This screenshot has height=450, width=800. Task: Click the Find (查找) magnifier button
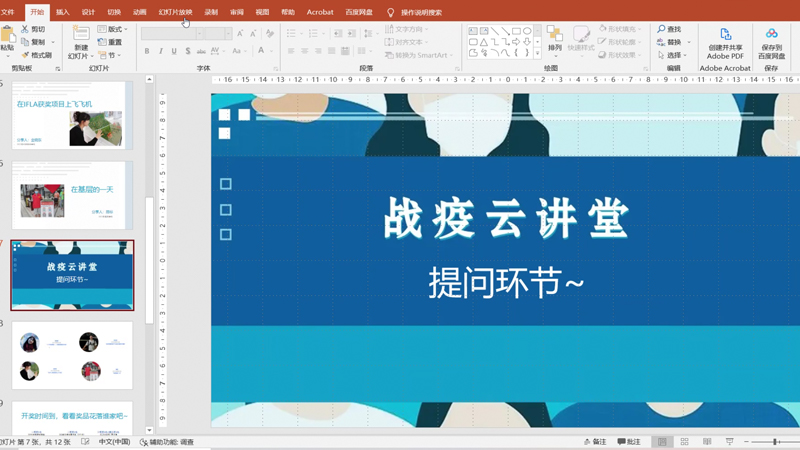669,29
